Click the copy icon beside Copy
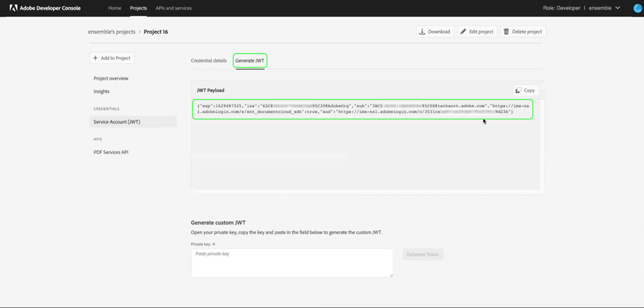 click(518, 90)
